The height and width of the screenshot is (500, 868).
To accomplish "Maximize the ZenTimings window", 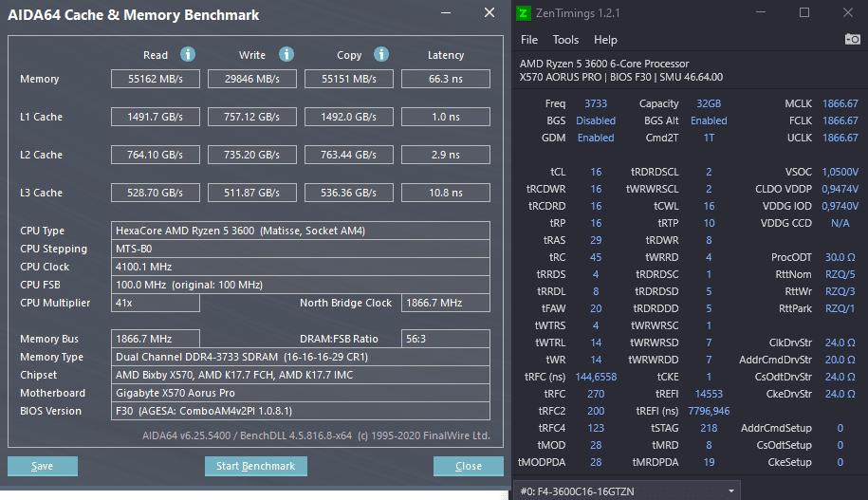I will pyautogui.click(x=804, y=12).
